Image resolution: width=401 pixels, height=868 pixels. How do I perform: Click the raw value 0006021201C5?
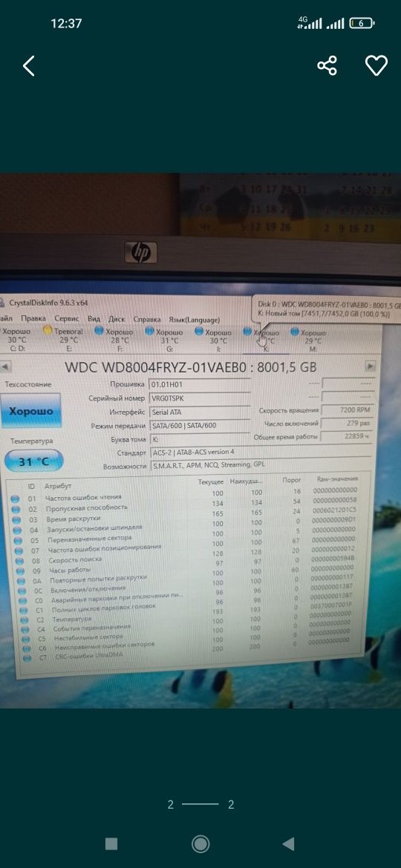[335, 509]
